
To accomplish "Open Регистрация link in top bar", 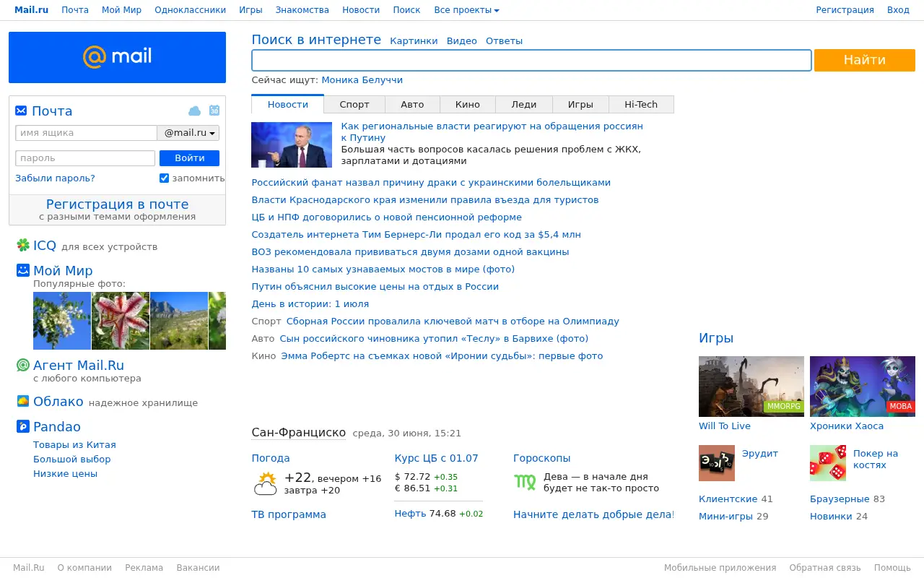I will (x=845, y=10).
